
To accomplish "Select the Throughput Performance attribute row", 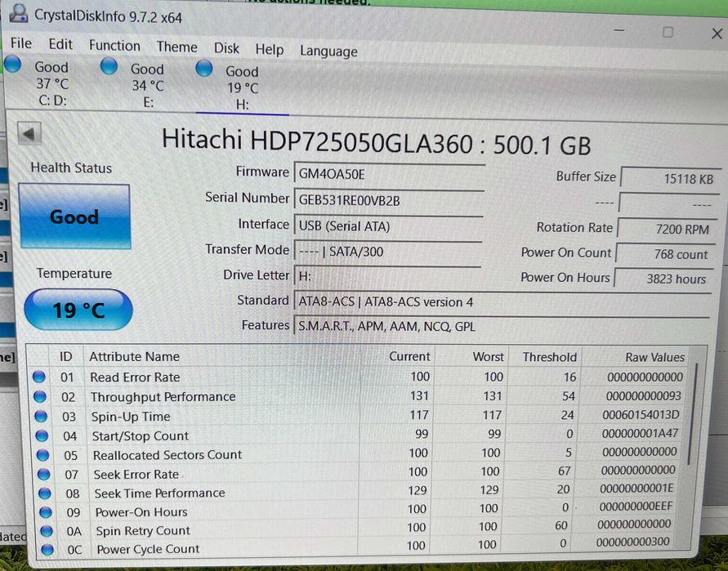I will pyautogui.click(x=359, y=396).
